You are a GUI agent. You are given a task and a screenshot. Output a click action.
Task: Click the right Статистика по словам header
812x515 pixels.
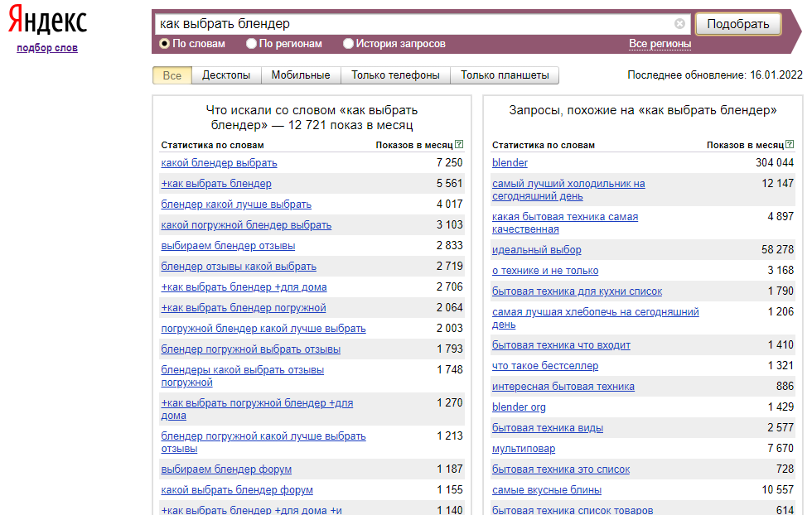(x=544, y=146)
